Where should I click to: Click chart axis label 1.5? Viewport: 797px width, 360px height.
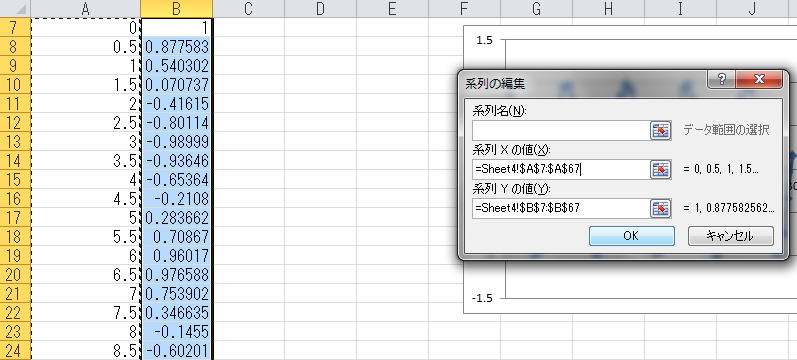click(484, 40)
